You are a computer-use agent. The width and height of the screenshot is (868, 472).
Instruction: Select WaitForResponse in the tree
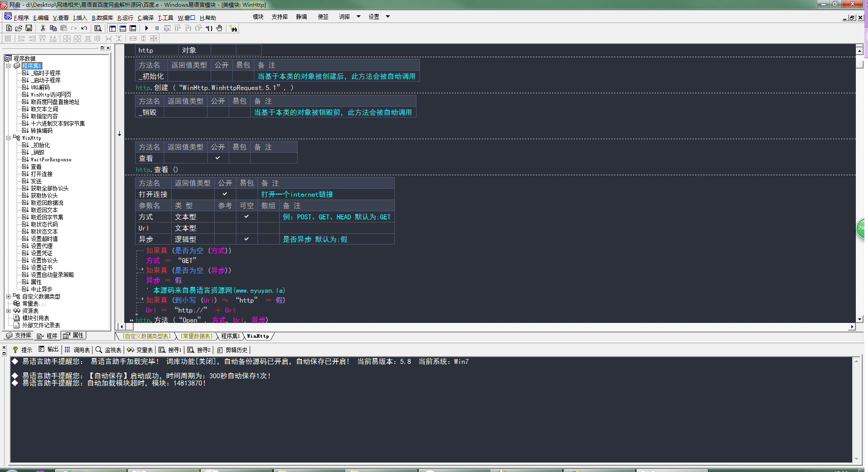click(x=51, y=159)
